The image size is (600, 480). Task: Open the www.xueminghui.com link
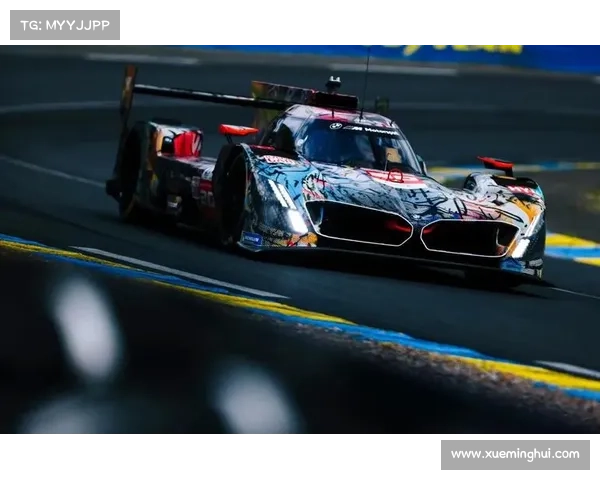click(x=515, y=454)
